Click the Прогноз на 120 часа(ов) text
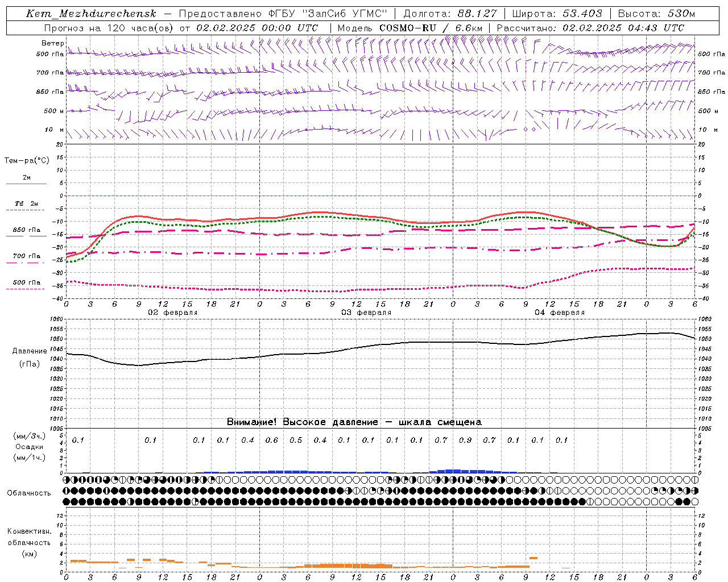728x582 pixels. [x=109, y=28]
